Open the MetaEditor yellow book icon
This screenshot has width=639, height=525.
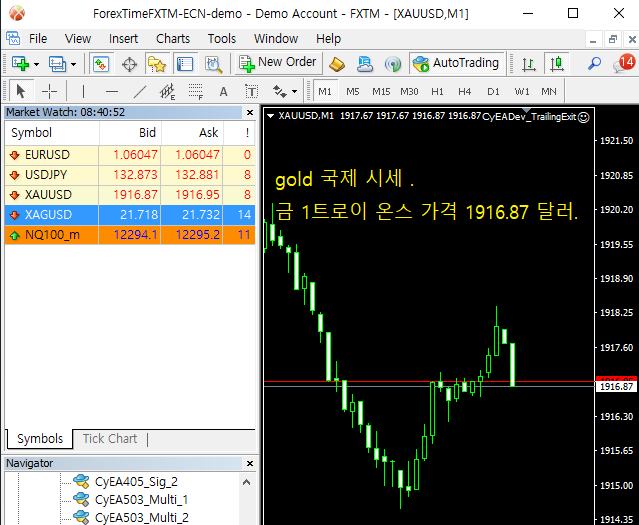[337, 64]
